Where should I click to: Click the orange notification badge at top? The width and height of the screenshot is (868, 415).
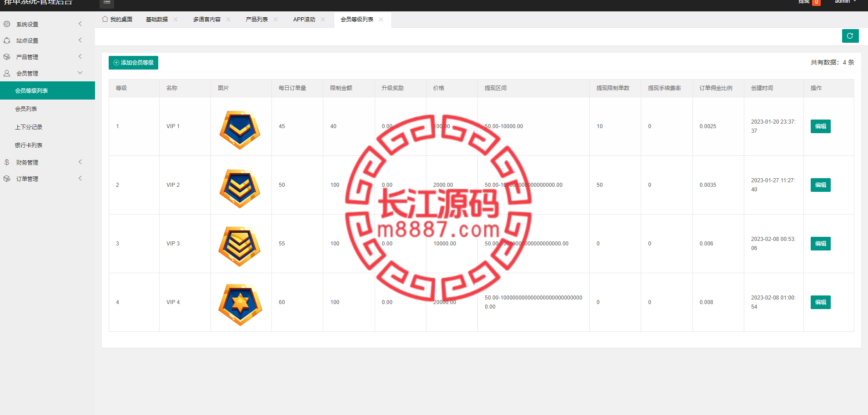tap(817, 2)
